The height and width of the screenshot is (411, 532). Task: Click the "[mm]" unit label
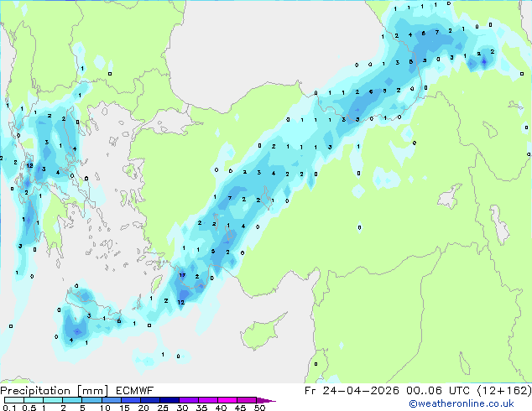92,391
